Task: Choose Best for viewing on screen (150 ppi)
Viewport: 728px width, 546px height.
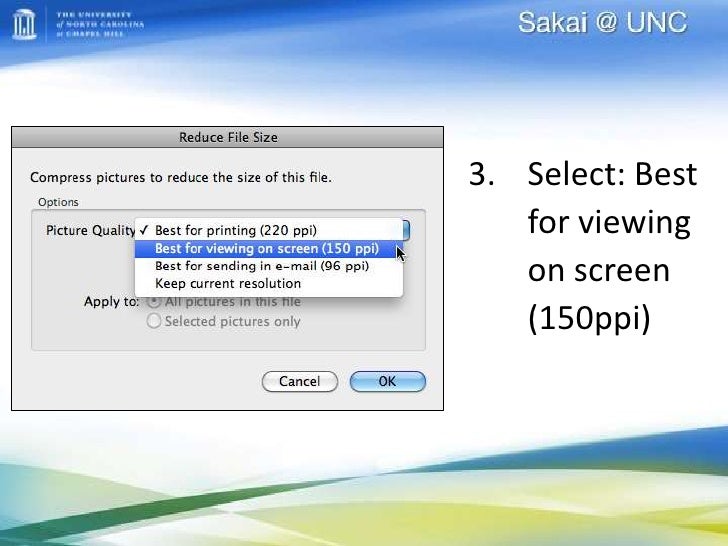Action: pos(269,248)
